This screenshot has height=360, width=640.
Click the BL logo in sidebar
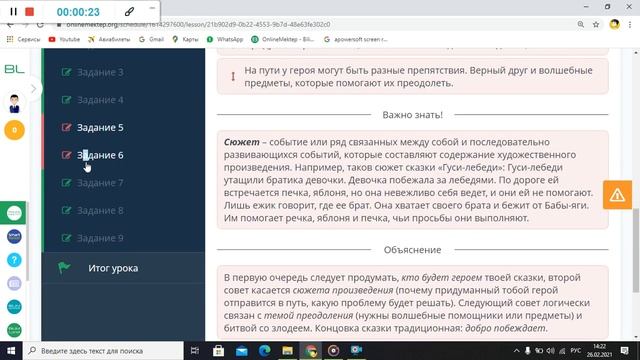click(14, 69)
